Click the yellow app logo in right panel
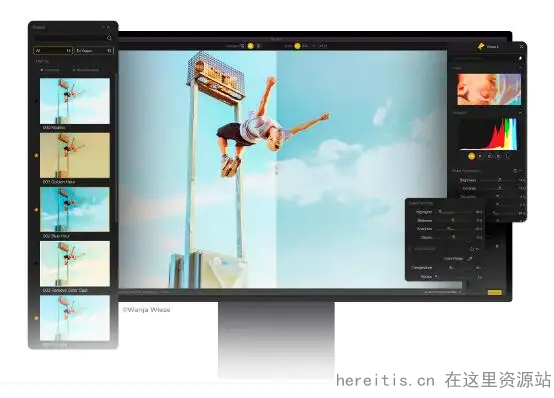554x398 pixels. point(481,46)
